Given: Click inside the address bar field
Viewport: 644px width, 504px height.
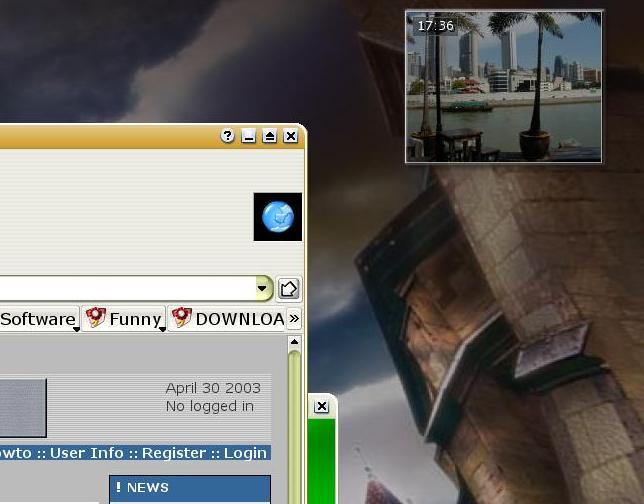Looking at the screenshot, I should coord(127,288).
